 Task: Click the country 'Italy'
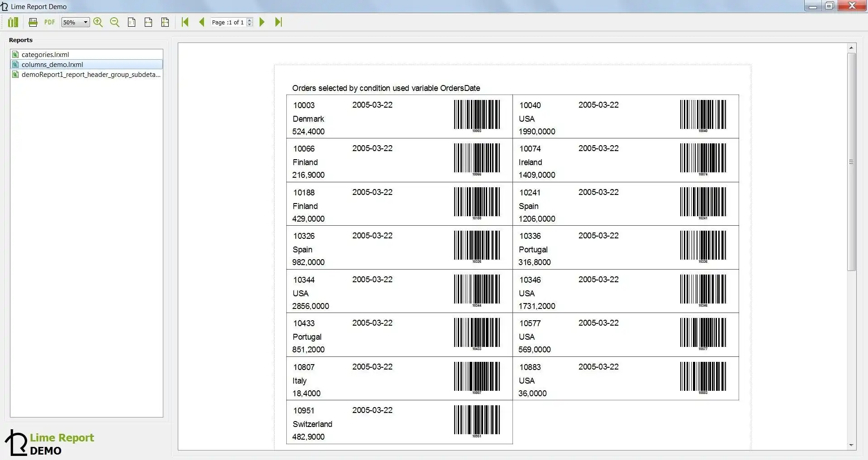(299, 381)
